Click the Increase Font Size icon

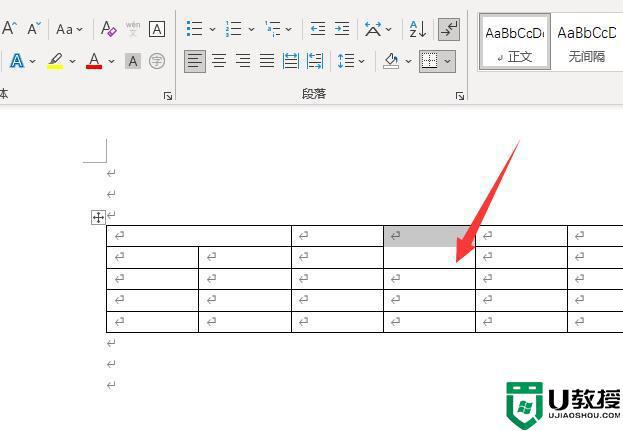pos(10,28)
